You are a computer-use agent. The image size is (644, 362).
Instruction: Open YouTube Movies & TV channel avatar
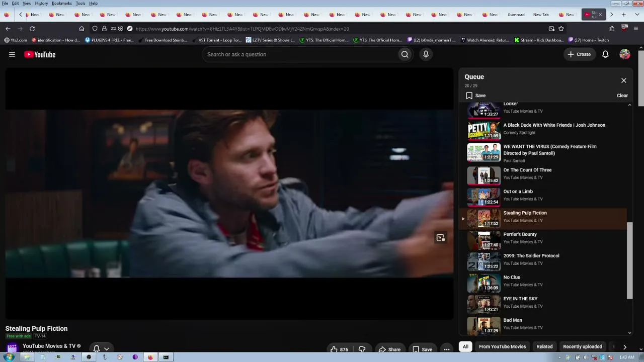tap(12, 347)
